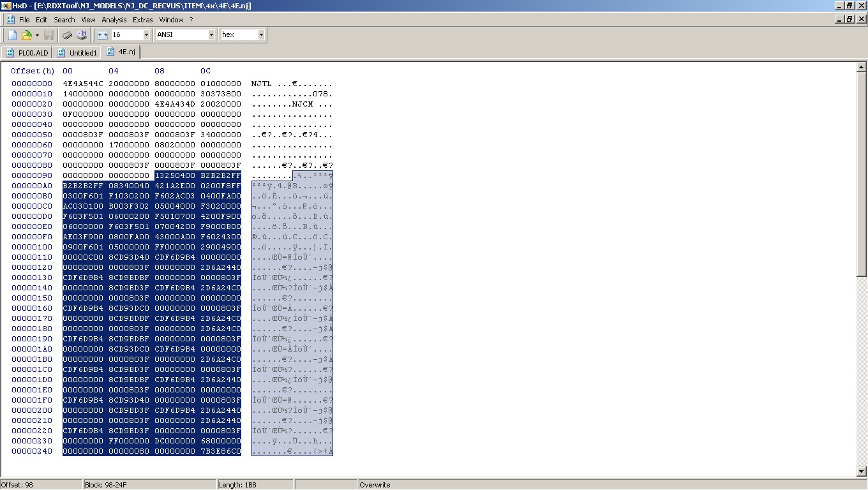This screenshot has height=490, width=868.
Task: Open the bytes per row dropdown showing 16
Action: [x=146, y=35]
